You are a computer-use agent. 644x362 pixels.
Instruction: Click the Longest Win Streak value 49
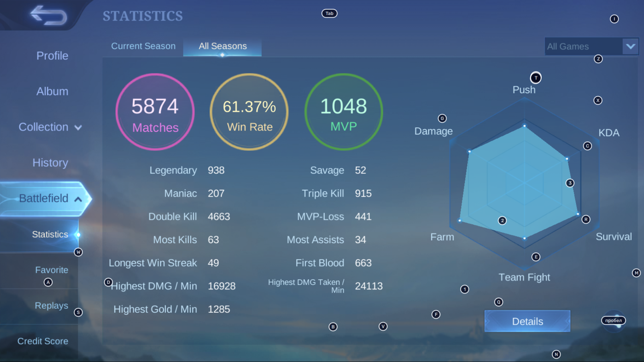[213, 263]
